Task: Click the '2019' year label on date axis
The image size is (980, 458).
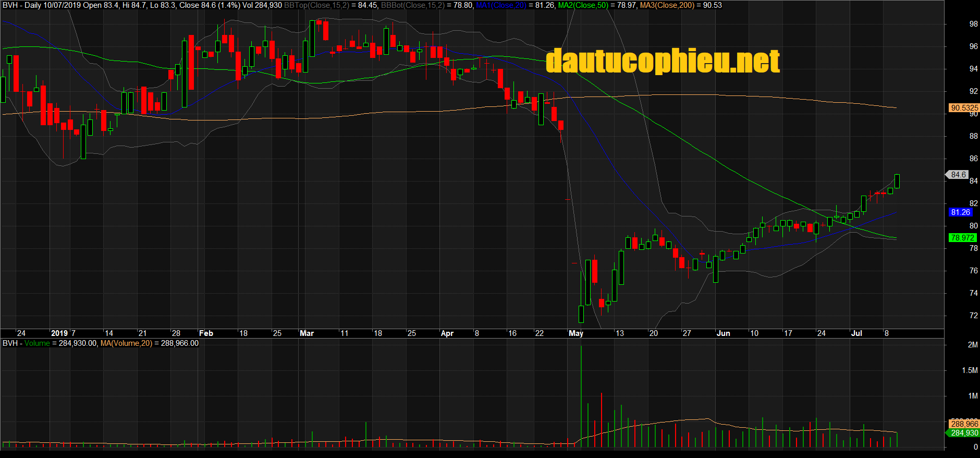Action: pos(59,333)
